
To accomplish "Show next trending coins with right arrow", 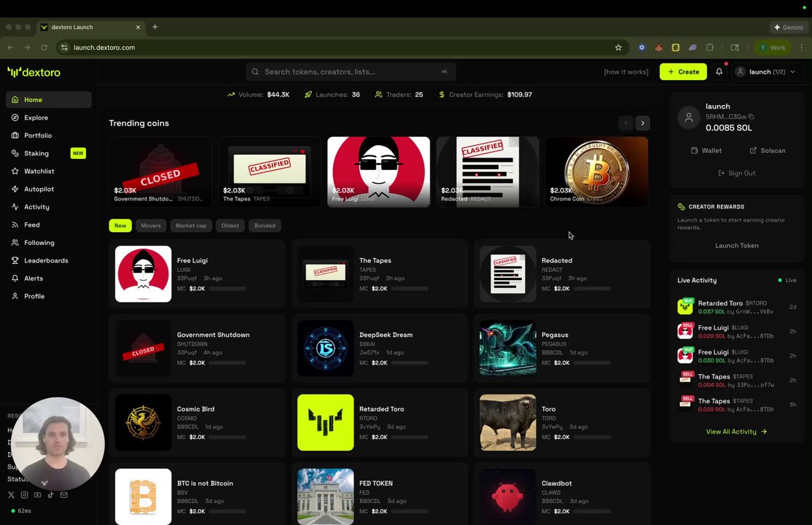I will coord(643,123).
